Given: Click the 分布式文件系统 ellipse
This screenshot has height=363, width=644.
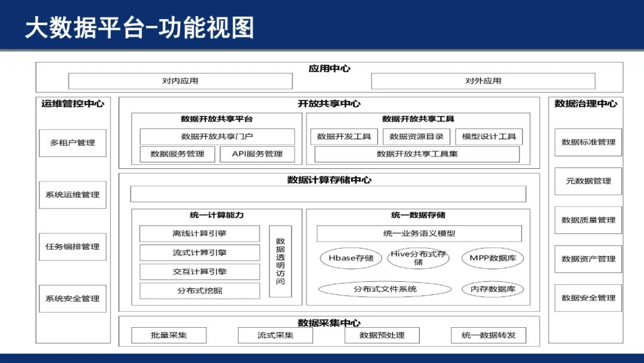Looking at the screenshot, I should pyautogui.click(x=385, y=289).
